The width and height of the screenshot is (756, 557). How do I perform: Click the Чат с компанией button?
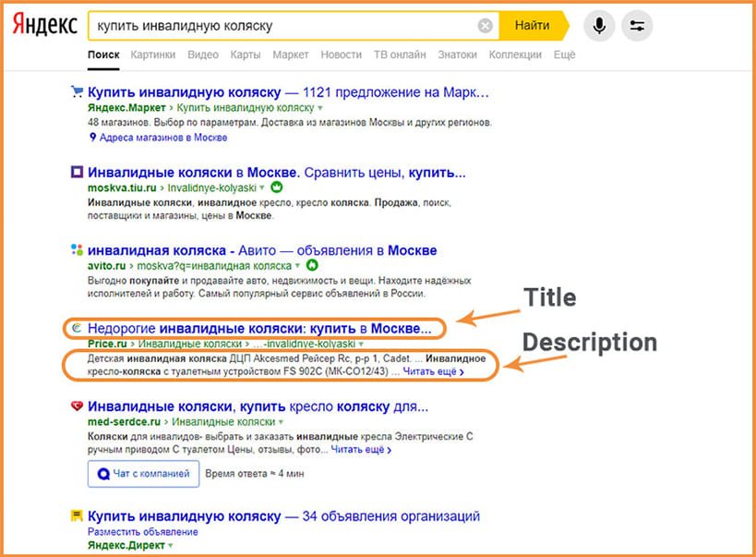tap(143, 474)
